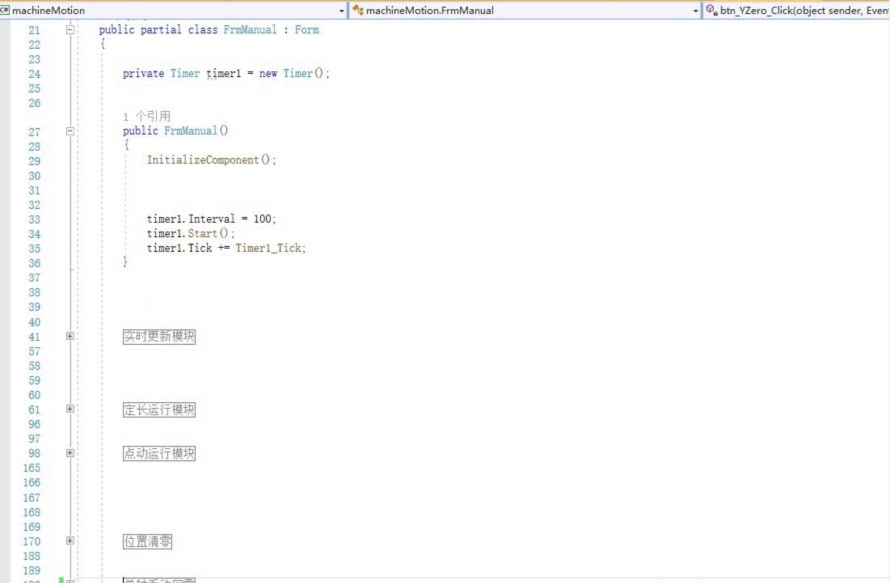Click the collapsed 实时更新模块 region label
The image size is (890, 583).
pyautogui.click(x=159, y=337)
